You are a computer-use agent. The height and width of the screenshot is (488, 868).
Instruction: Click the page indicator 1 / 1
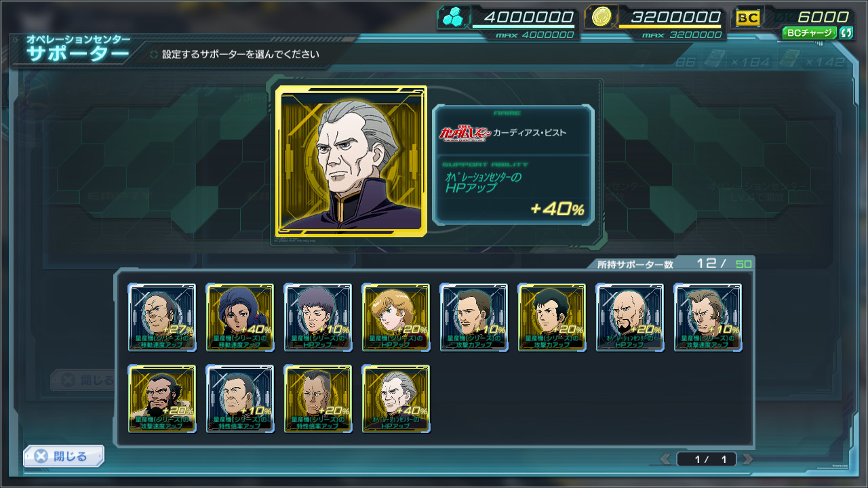point(707,460)
